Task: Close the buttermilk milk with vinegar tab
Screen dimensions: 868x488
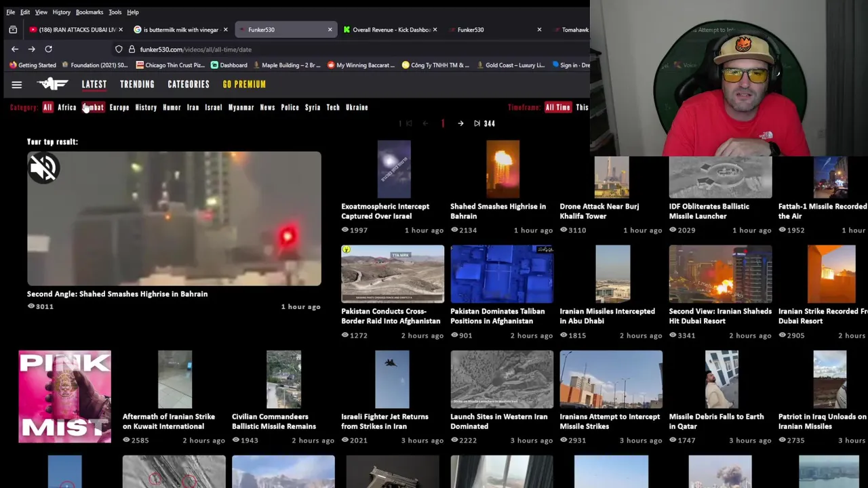Action: click(x=226, y=30)
